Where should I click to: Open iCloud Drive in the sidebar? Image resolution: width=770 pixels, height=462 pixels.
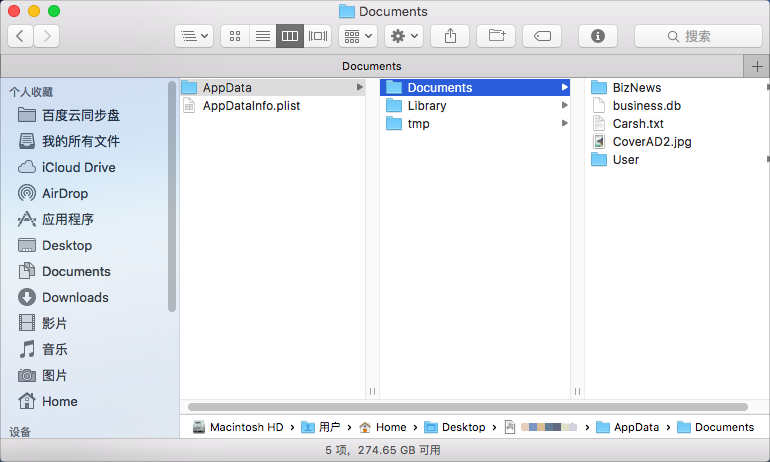click(67, 167)
